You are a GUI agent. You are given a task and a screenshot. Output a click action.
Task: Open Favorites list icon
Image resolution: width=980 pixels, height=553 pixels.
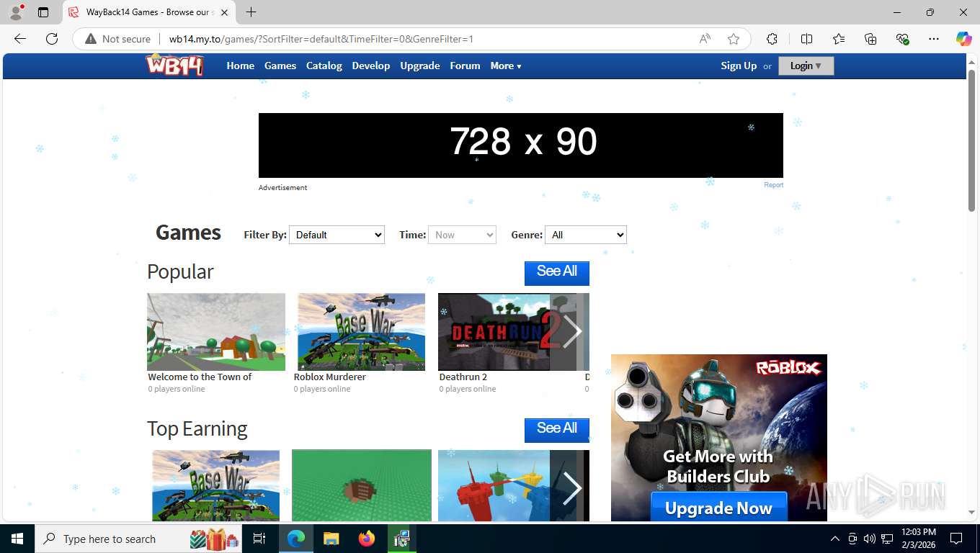[839, 39]
